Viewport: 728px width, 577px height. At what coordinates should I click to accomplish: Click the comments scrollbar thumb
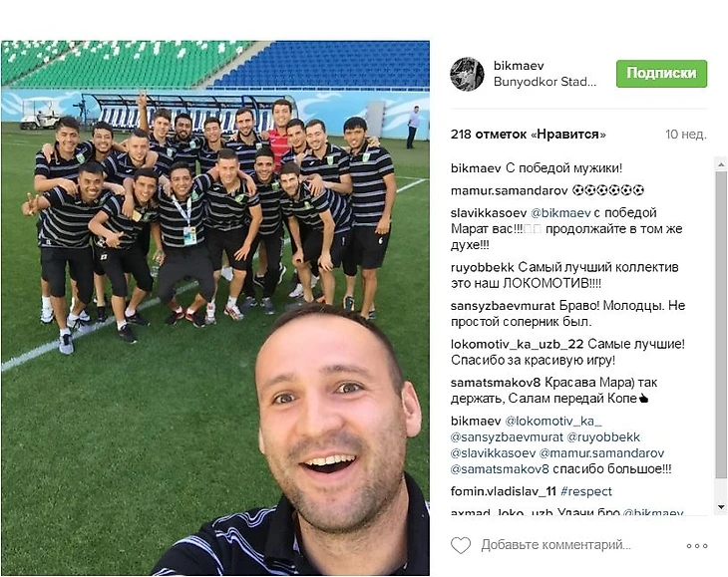pyautogui.click(x=721, y=324)
